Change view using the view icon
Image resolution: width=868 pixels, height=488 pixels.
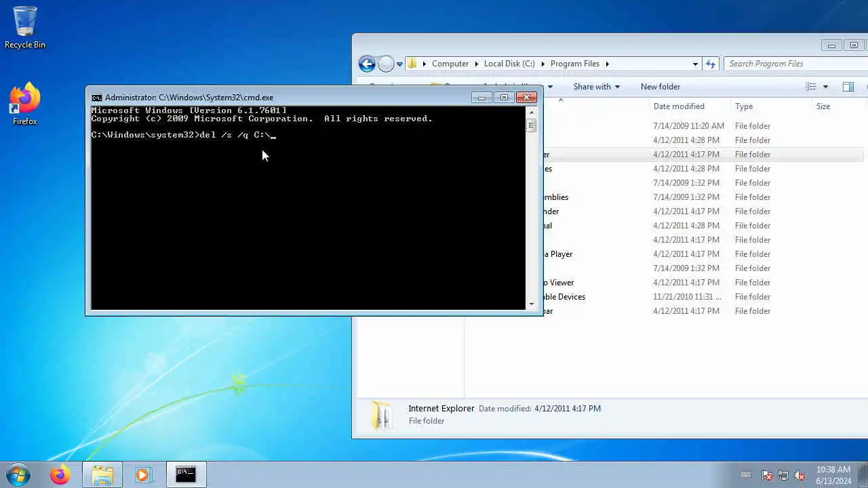coord(810,87)
